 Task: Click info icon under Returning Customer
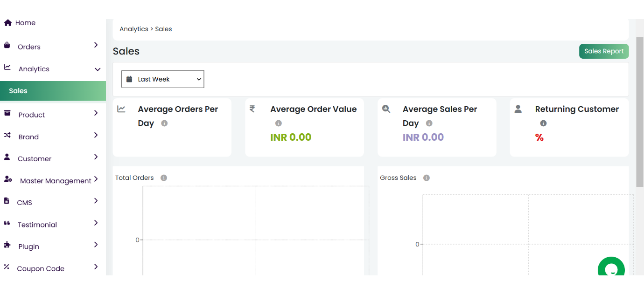pyautogui.click(x=543, y=123)
